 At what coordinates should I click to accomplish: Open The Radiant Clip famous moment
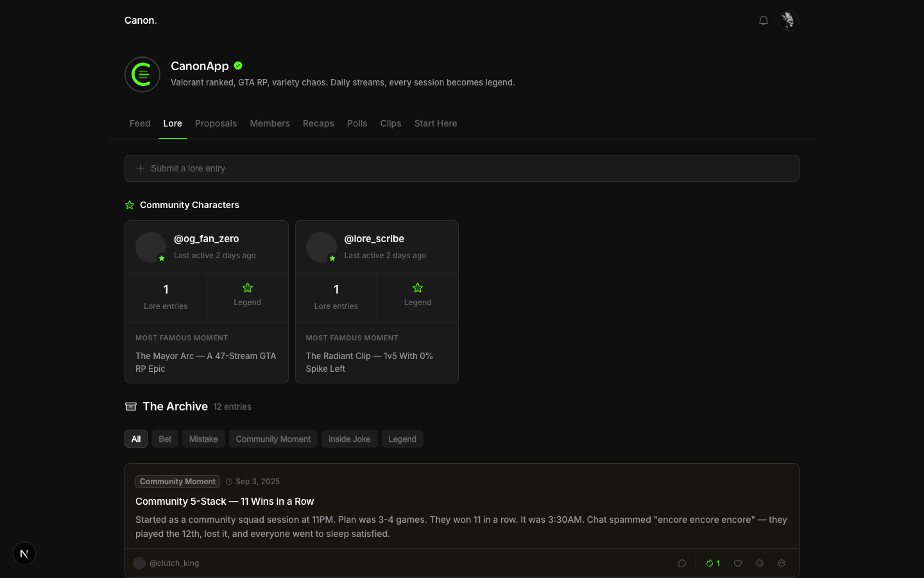click(370, 362)
